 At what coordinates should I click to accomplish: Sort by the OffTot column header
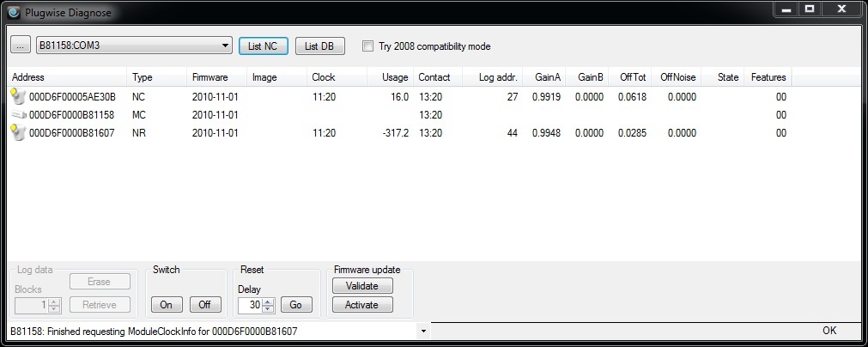629,77
